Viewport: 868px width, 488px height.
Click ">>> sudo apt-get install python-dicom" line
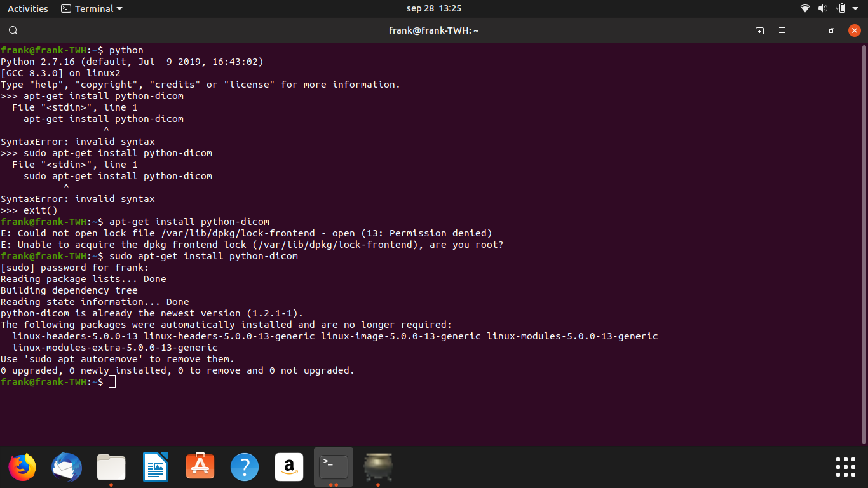(x=106, y=153)
